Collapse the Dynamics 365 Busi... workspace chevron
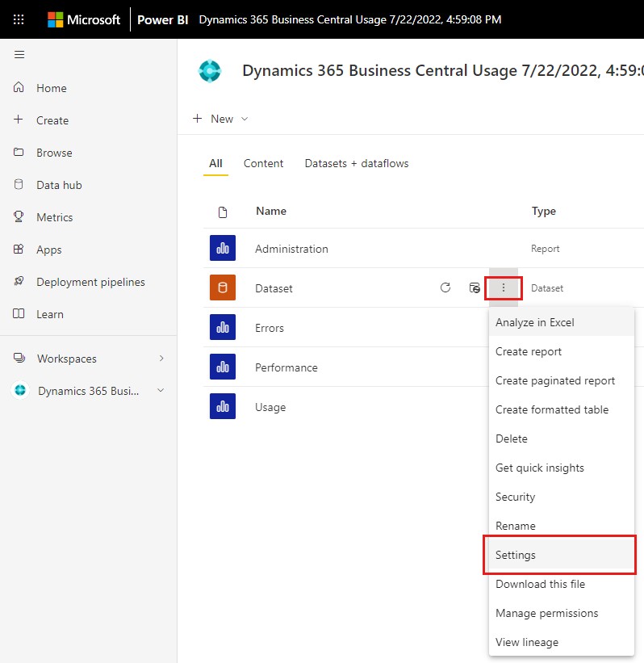This screenshot has height=663, width=644. (x=161, y=390)
